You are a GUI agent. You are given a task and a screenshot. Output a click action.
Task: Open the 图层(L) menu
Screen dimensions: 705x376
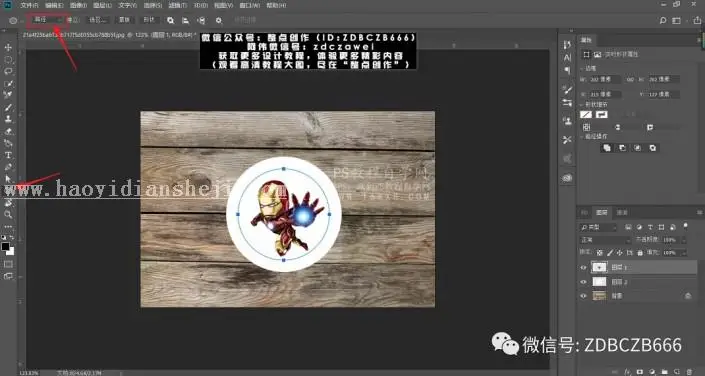[102, 5]
